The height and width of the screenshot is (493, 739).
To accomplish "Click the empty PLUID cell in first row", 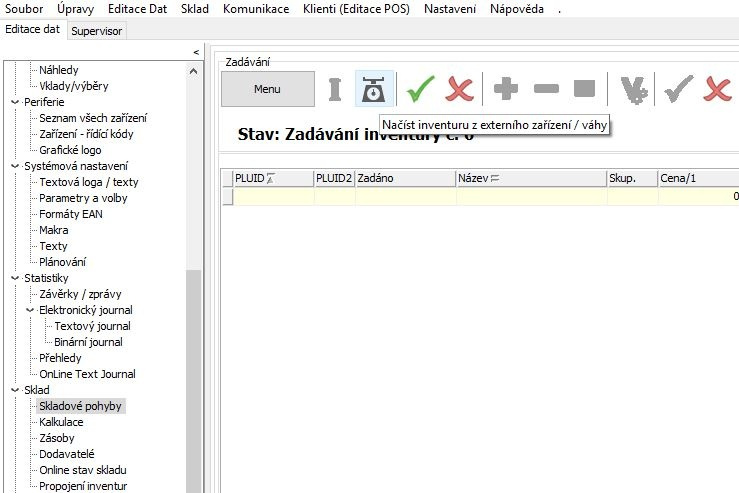I will pyautogui.click(x=272, y=197).
